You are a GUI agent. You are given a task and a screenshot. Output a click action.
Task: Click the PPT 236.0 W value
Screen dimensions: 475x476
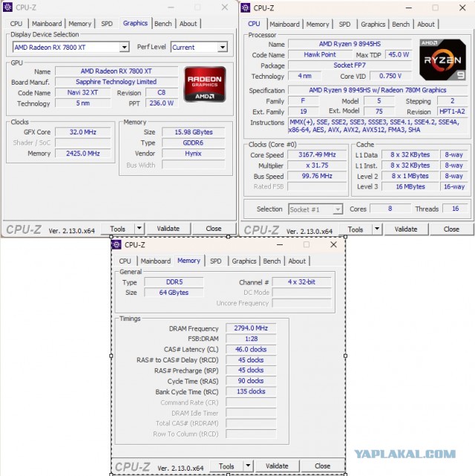[162, 103]
